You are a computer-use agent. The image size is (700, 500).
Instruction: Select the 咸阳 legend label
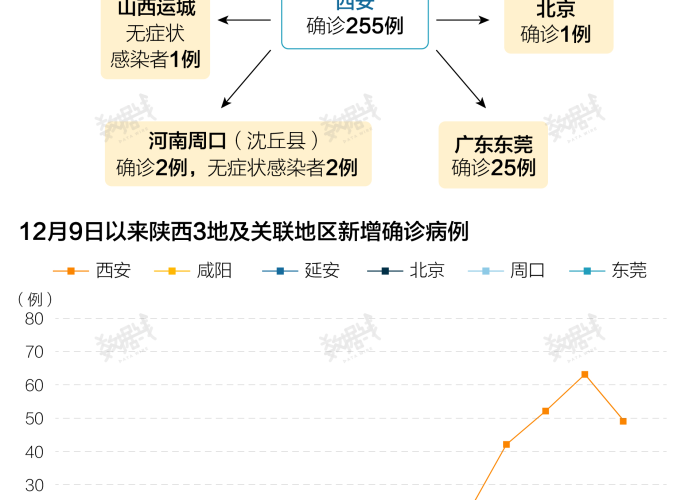(x=214, y=271)
